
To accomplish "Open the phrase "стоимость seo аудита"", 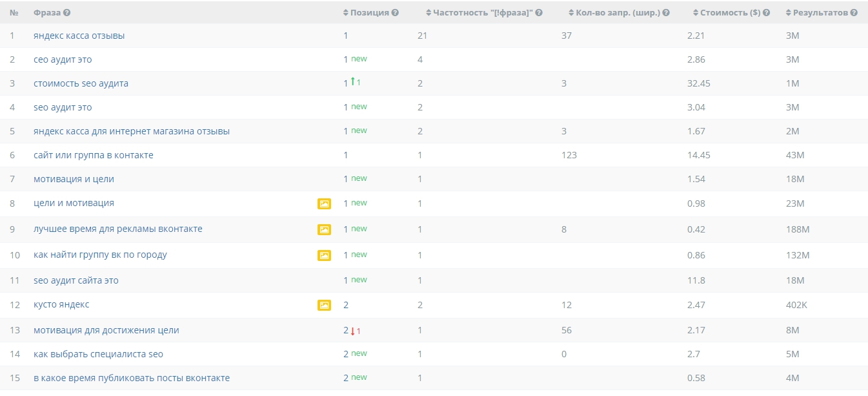I will (x=81, y=84).
